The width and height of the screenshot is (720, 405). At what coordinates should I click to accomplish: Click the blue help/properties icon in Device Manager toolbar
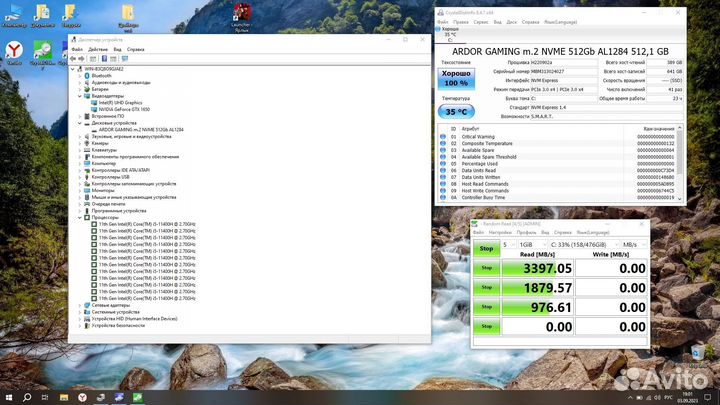[104, 59]
